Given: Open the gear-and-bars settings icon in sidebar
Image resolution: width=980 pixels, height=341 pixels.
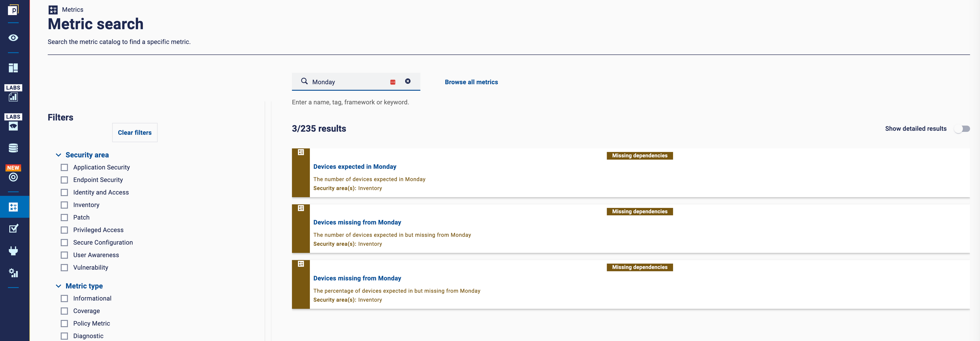Looking at the screenshot, I should pyautogui.click(x=13, y=273).
